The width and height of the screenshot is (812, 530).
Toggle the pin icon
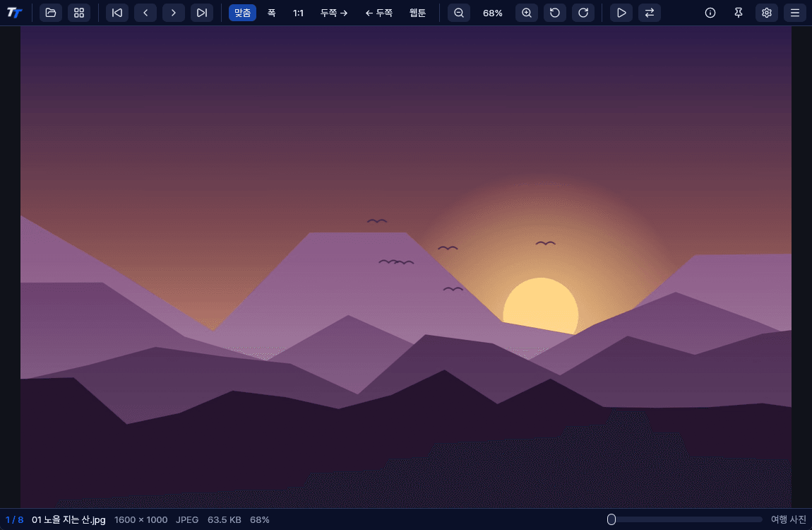pyautogui.click(x=739, y=13)
